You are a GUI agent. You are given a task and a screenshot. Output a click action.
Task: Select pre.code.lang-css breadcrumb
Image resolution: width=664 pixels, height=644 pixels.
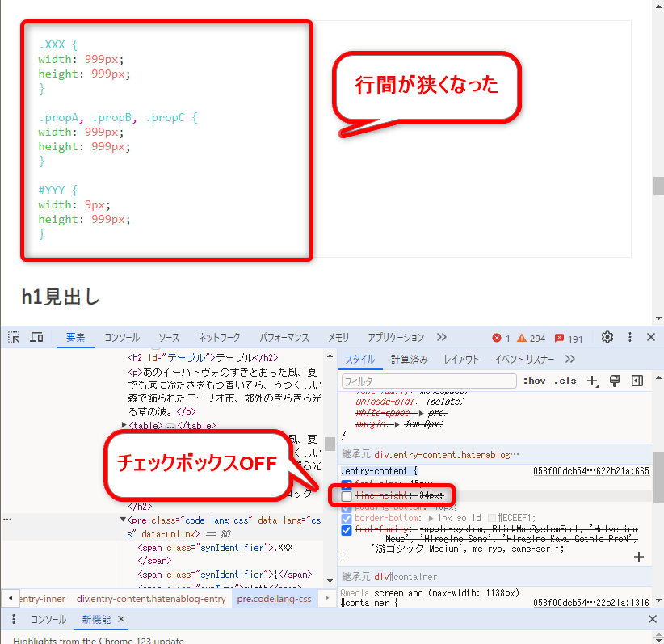pos(275,599)
